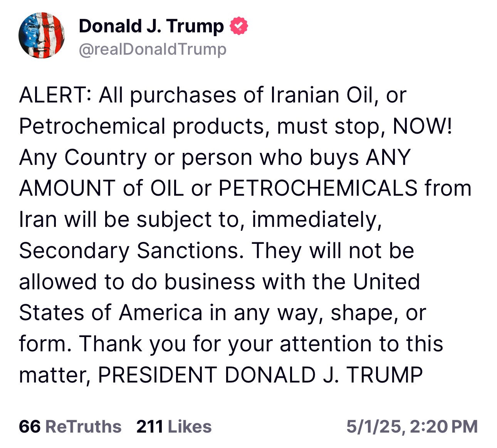The width and height of the screenshot is (497, 448).
Task: Click the bold 66 ReTruths count
Action: pos(30,427)
